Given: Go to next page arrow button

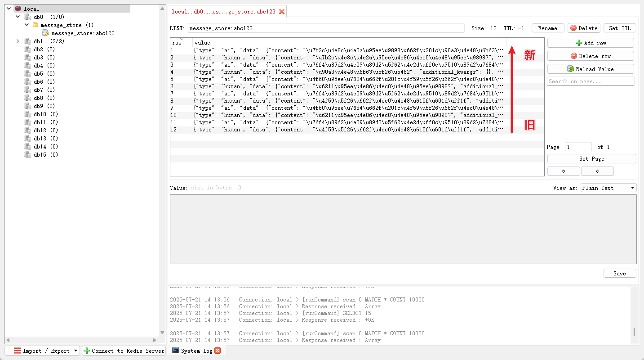Looking at the screenshot, I should 597,171.
